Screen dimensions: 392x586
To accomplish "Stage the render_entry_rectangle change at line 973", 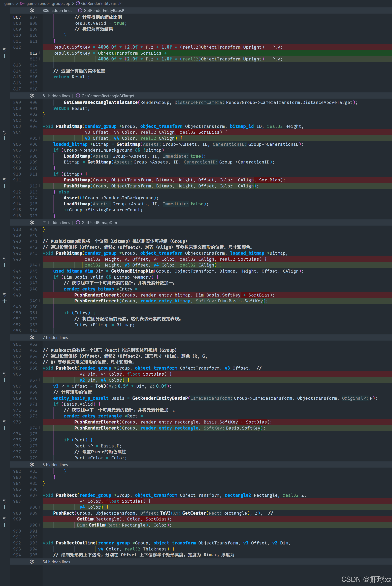I will coord(5,428).
